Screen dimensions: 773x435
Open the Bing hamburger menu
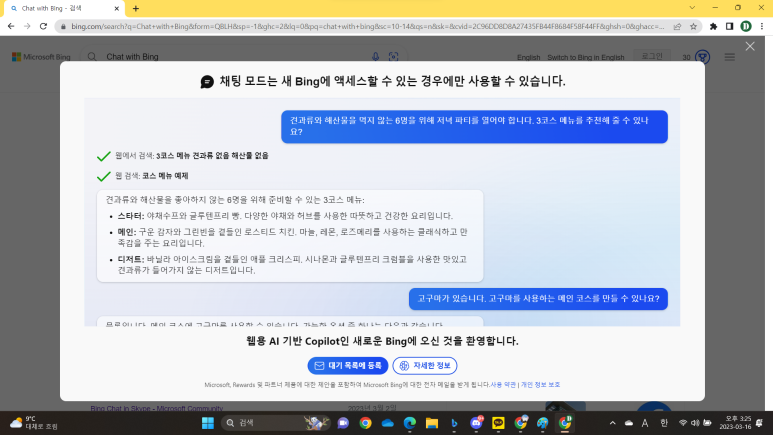[730, 57]
